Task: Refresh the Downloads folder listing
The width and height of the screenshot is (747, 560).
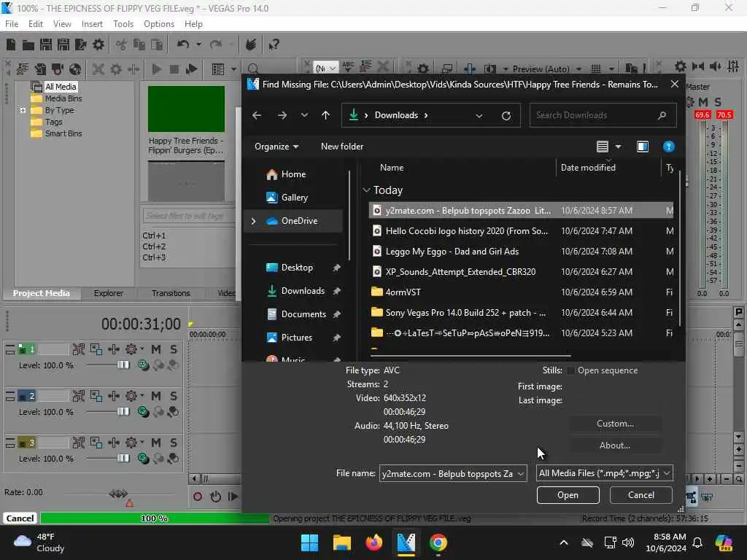Action: tap(506, 115)
